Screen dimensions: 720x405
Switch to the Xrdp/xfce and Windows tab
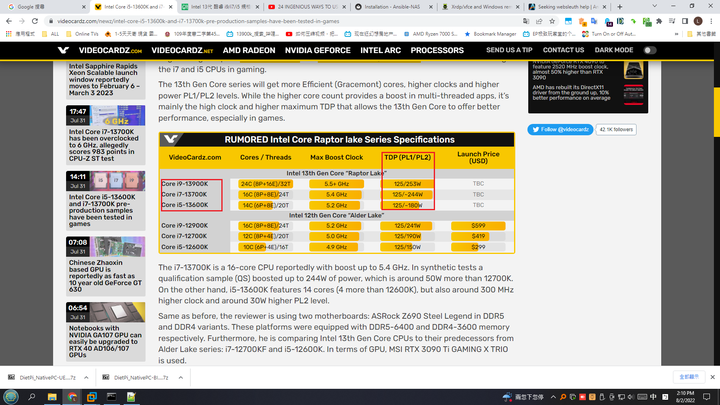pyautogui.click(x=480, y=7)
